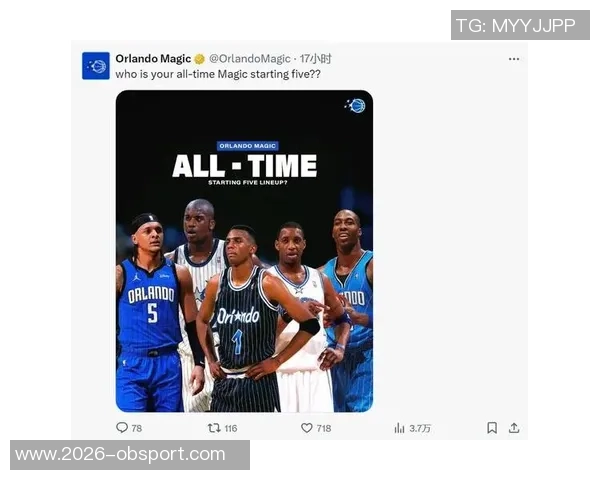Click the retweet arrows icon
This screenshot has width=600, height=480.
(x=214, y=428)
